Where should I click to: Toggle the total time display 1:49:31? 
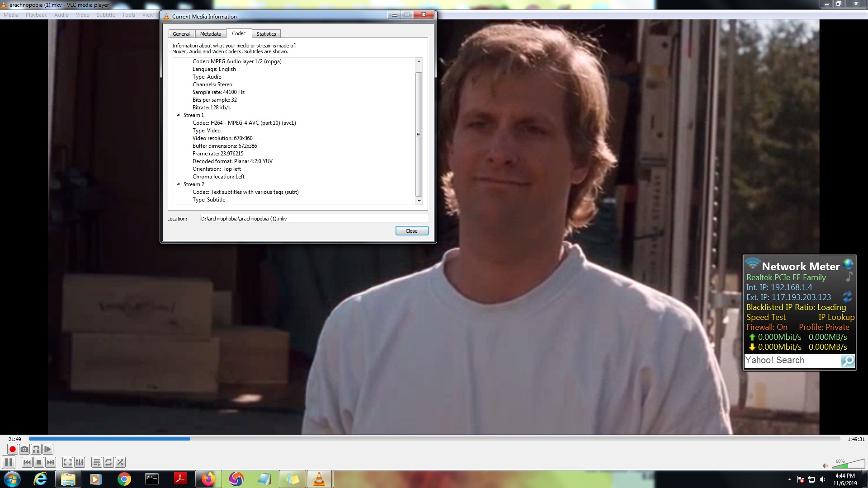[856, 439]
